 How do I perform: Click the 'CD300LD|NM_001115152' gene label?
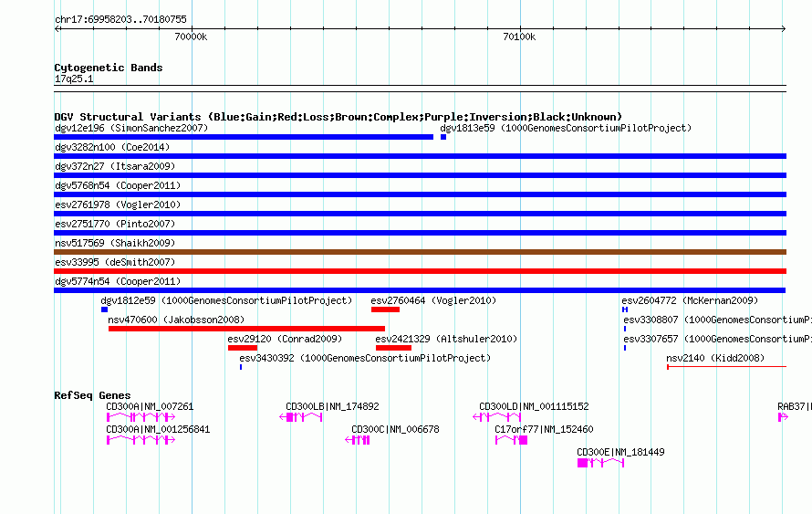tap(534, 407)
